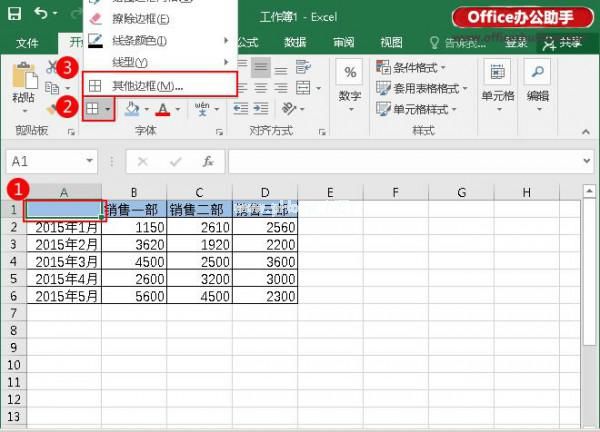600x432 pixels.
Task: Click the Paste clipboard icon
Action: pyautogui.click(x=22, y=82)
